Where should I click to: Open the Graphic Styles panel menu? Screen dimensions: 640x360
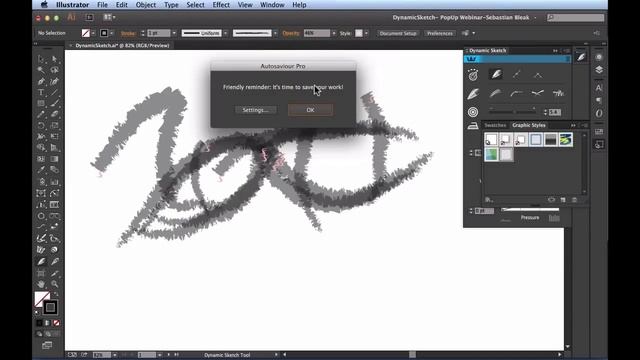584,125
